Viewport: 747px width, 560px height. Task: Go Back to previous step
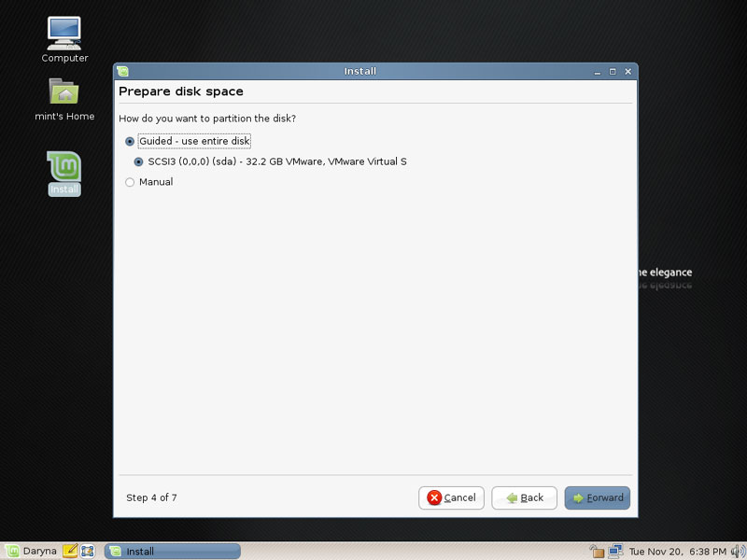pos(524,497)
